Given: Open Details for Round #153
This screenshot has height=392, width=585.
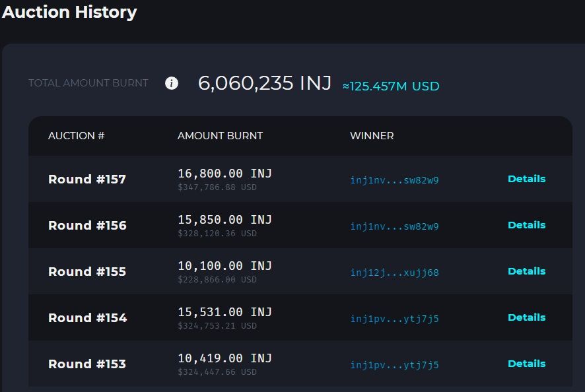Looking at the screenshot, I should pyautogui.click(x=526, y=364).
